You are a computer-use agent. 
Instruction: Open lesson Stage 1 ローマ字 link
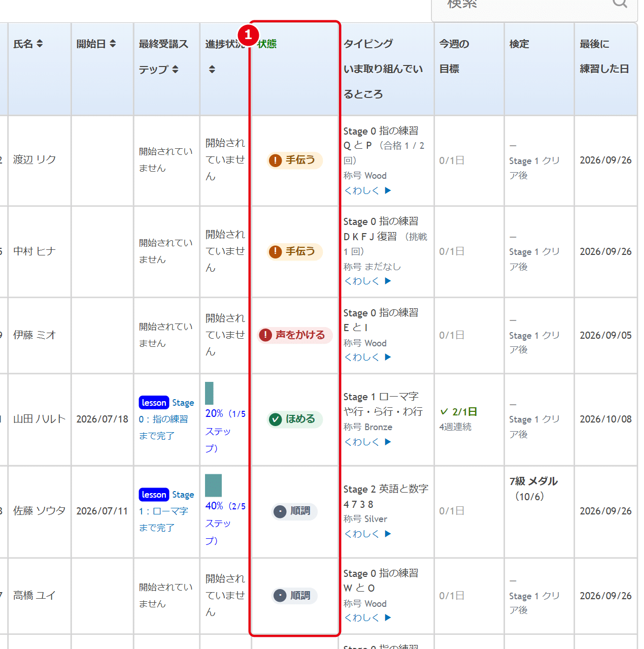click(x=166, y=511)
